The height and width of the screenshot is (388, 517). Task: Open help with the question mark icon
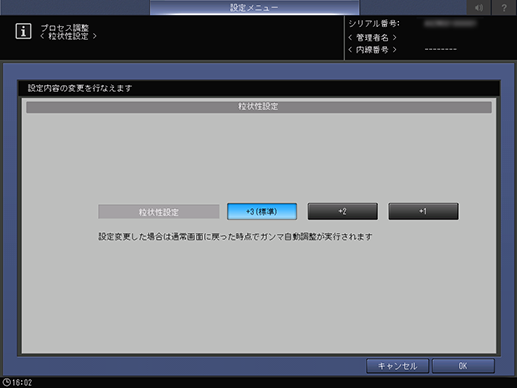[x=504, y=7]
